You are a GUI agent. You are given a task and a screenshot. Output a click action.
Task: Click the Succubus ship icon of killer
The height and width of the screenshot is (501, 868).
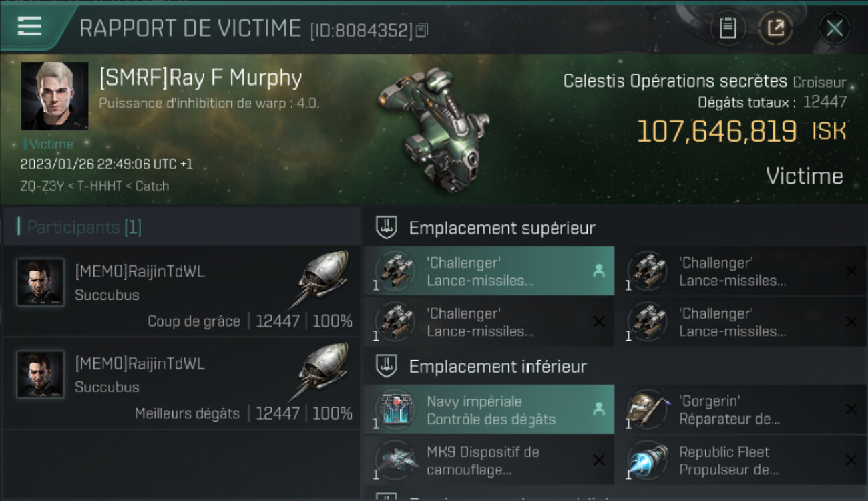pos(320,278)
